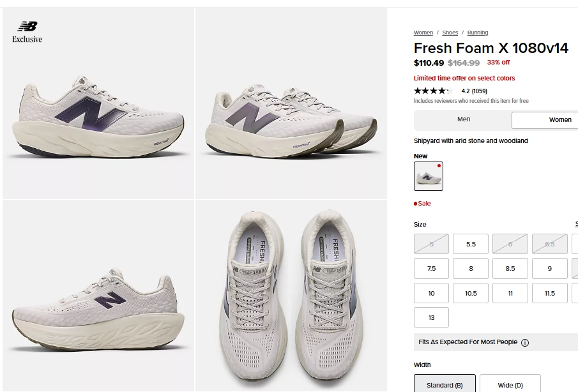The width and height of the screenshot is (578, 392).
Task: Choose size 8.5
Action: click(510, 269)
